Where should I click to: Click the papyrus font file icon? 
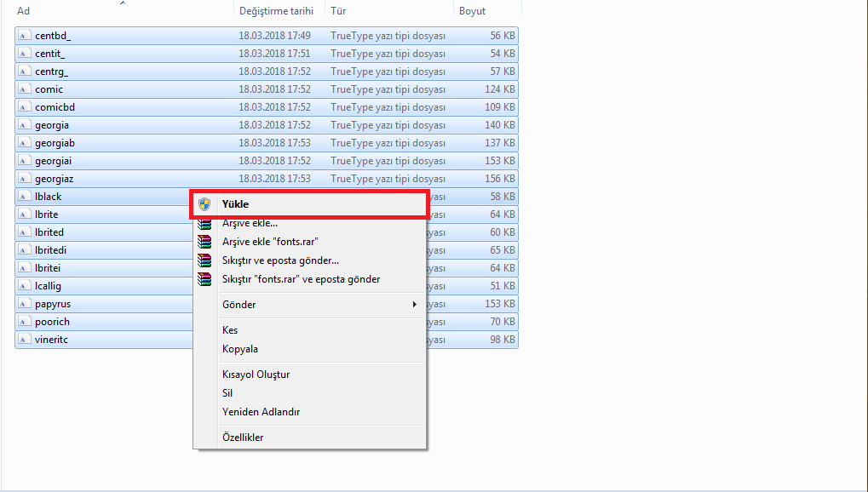point(25,304)
